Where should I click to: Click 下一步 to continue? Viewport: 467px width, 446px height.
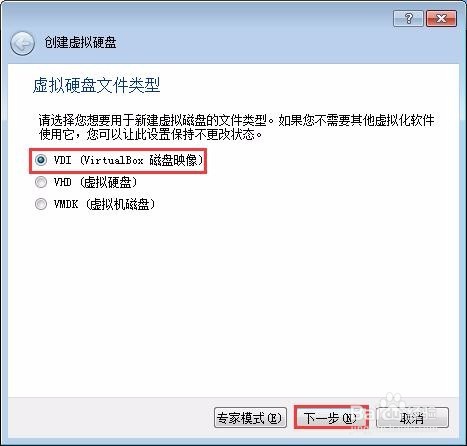pos(331,417)
